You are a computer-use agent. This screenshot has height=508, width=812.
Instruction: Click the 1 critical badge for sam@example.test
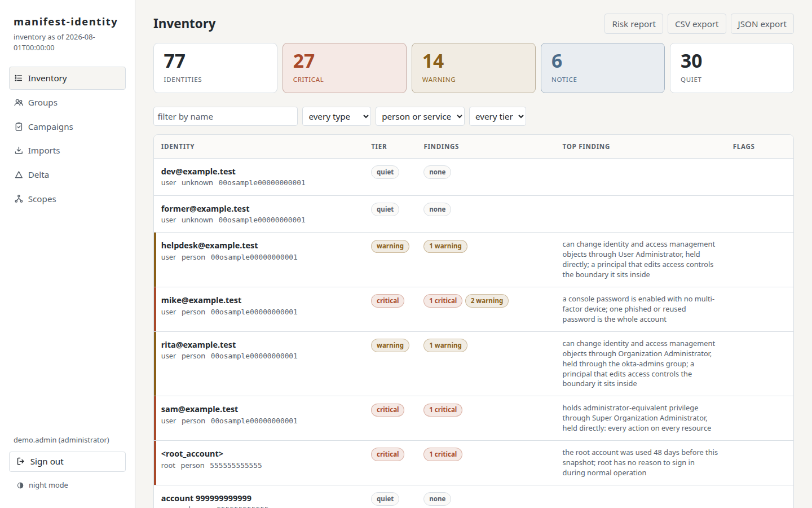tap(443, 410)
